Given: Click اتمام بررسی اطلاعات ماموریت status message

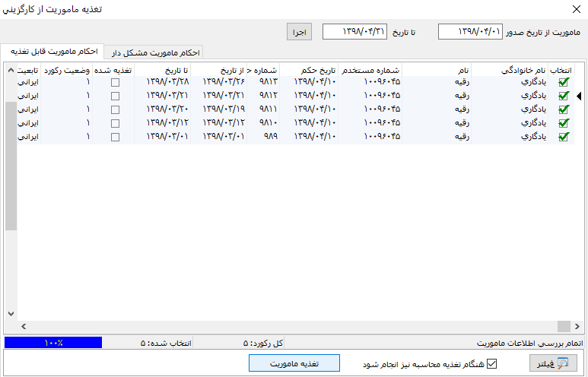Looking at the screenshot, I should tap(530, 344).
